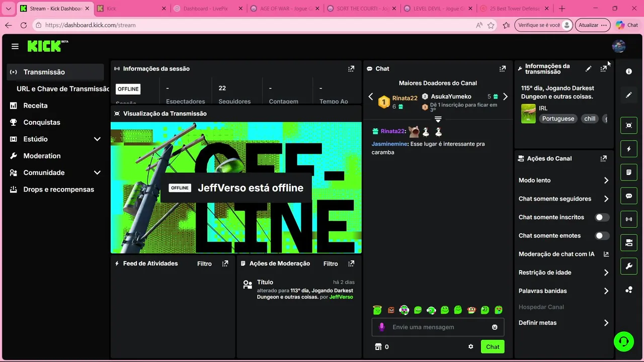Click the three-dots widget icon in the right sidebar
This screenshot has width=644, height=362.
(629, 290)
